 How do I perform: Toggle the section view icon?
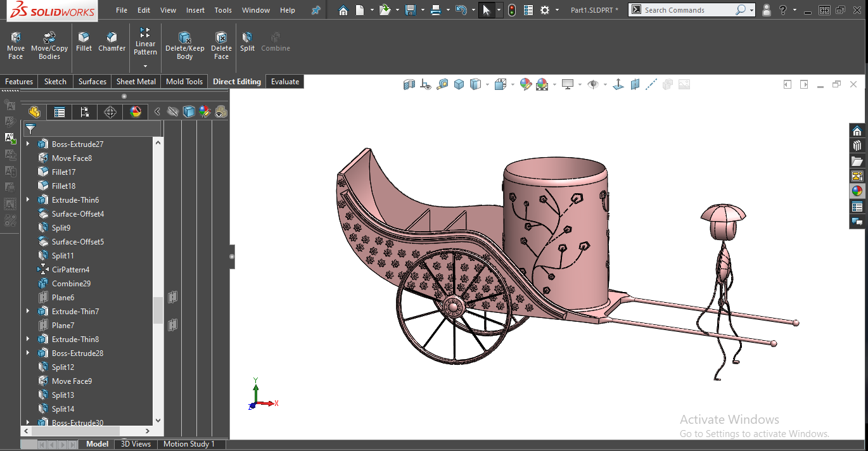pos(409,84)
